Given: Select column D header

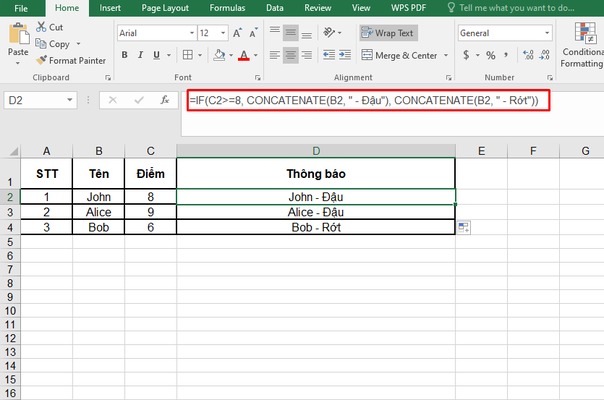Looking at the screenshot, I should point(316,151).
